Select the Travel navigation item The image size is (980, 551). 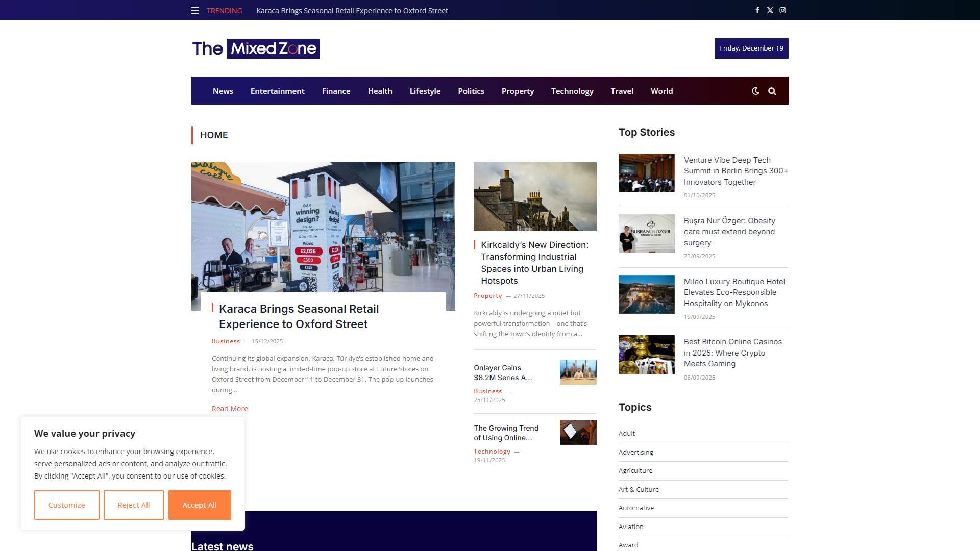click(x=622, y=91)
